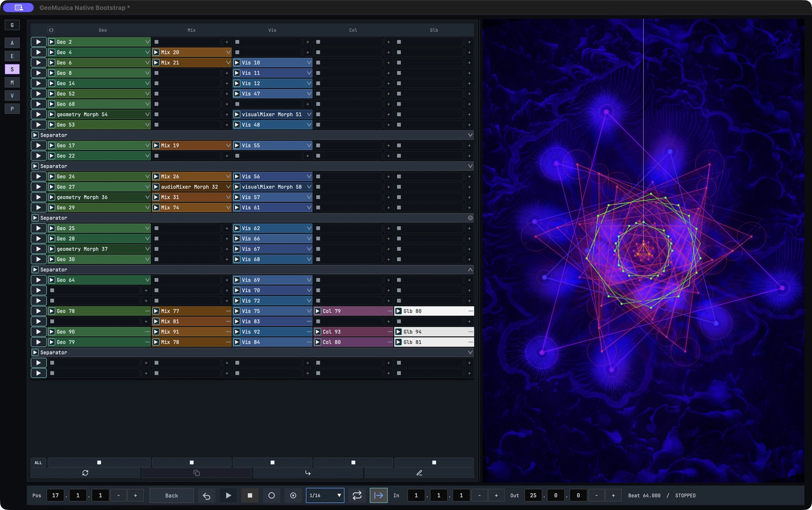Add clip in Glb column of Geo 4 row
The image size is (812, 510).
coord(469,52)
